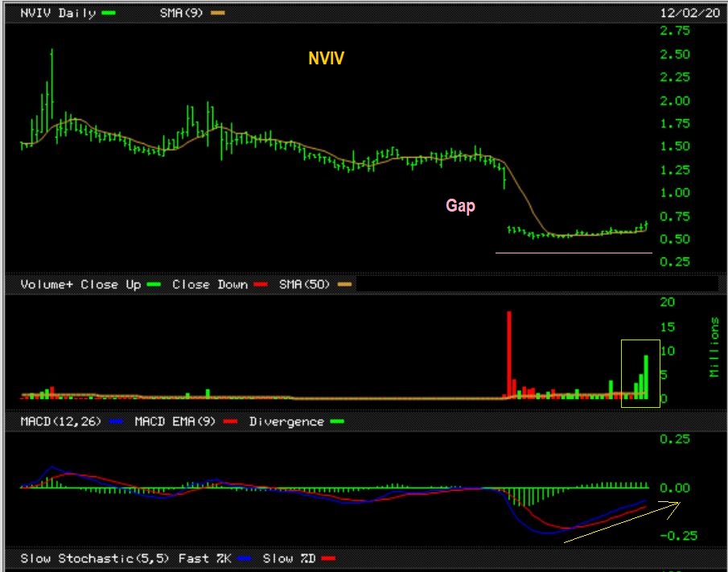Click the 2.00 price axis value
Screen dimensions: 728x572
click(x=675, y=101)
